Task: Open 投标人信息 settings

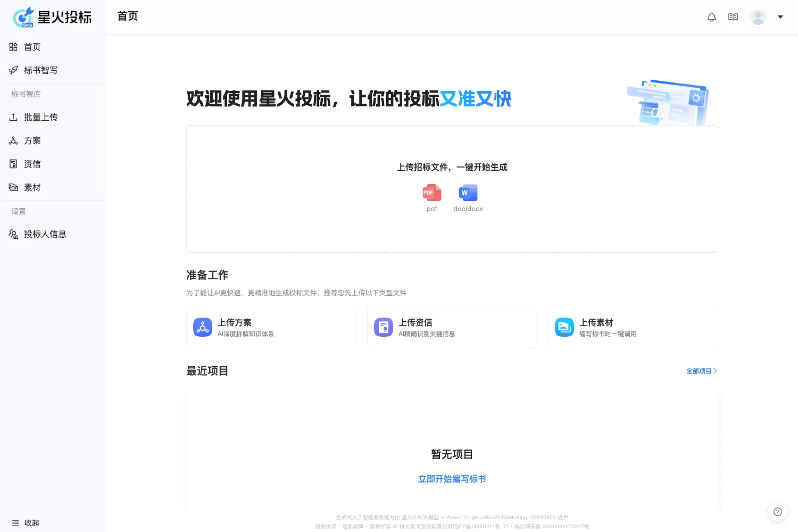Action: (x=53, y=234)
